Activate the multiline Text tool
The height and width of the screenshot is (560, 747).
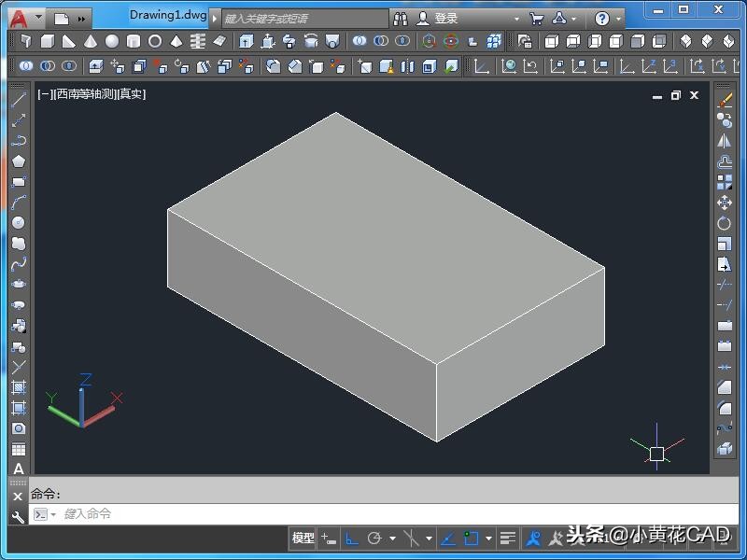(x=18, y=469)
